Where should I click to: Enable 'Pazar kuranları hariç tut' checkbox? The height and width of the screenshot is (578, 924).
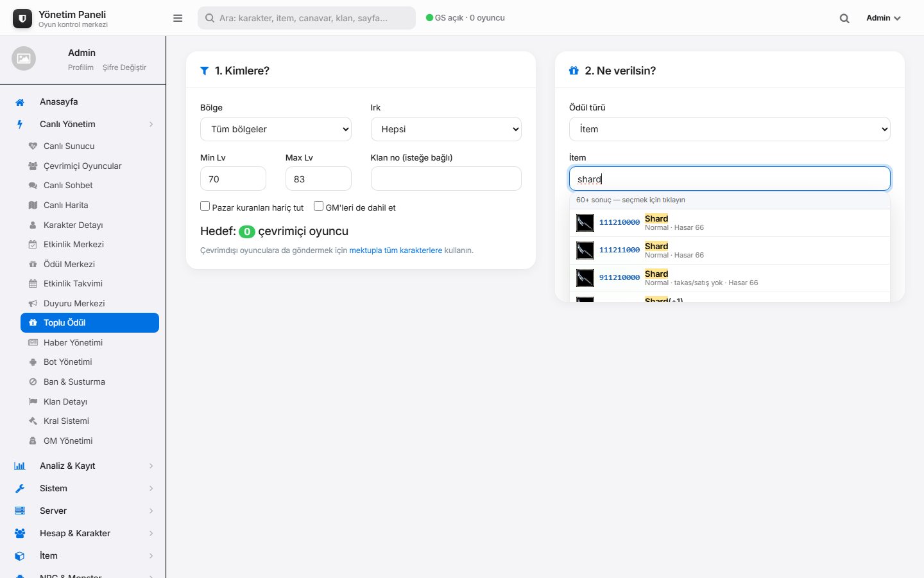coord(205,206)
